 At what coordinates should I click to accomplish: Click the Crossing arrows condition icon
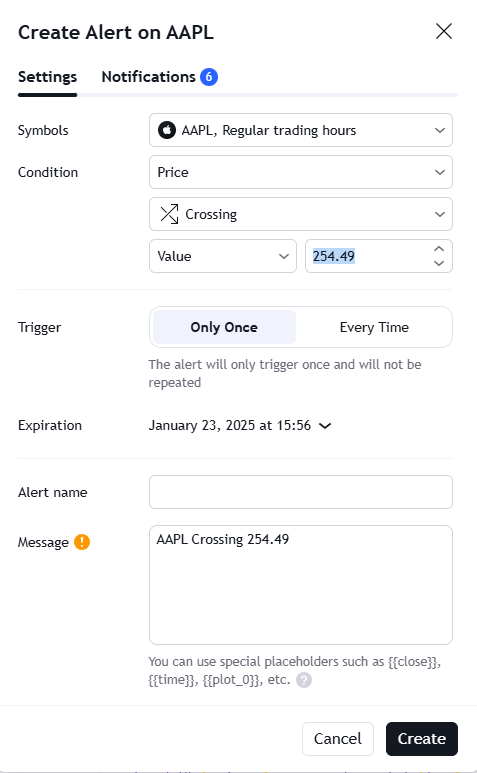[169, 214]
